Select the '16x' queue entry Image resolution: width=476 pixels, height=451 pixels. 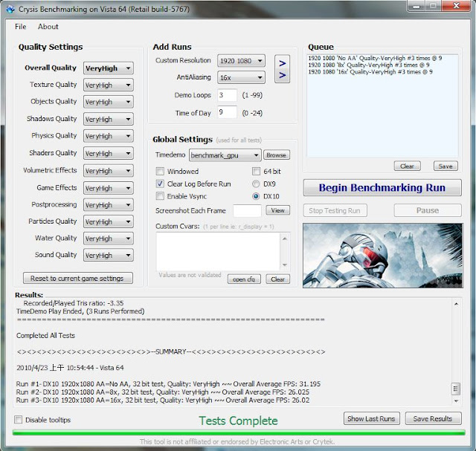pyautogui.click(x=370, y=72)
